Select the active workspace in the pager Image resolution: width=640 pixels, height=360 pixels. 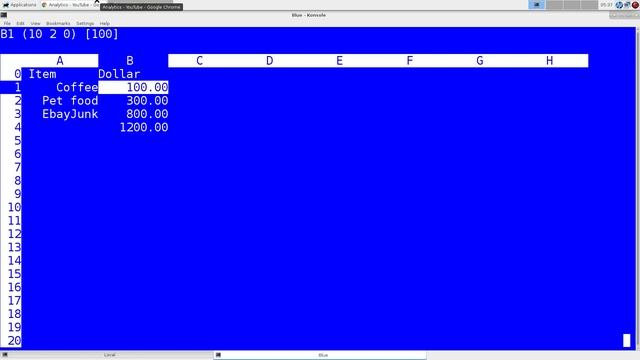[537, 5]
